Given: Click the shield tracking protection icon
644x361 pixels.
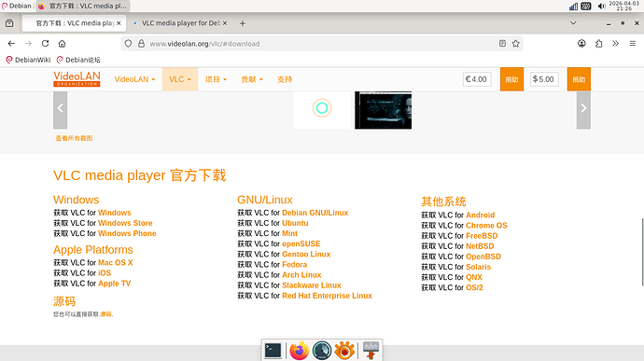Looking at the screenshot, I should point(128,44).
